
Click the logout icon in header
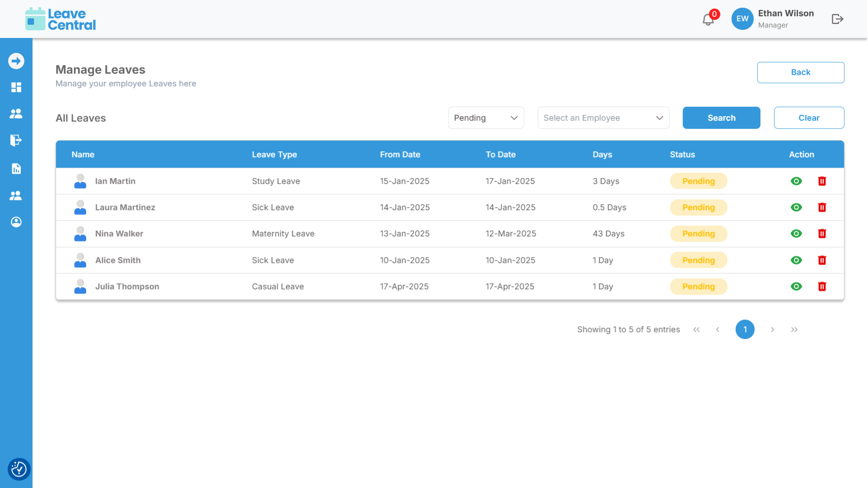pos(837,19)
